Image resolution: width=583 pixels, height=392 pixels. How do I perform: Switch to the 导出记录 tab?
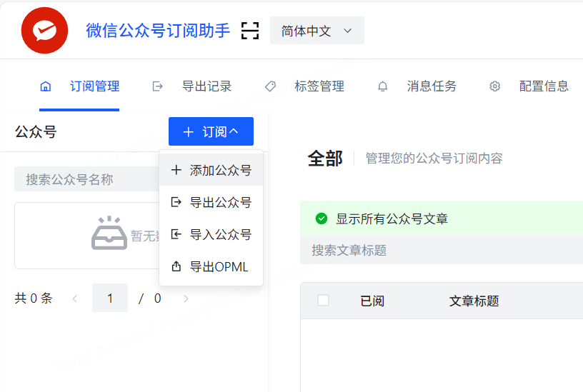[x=206, y=86]
